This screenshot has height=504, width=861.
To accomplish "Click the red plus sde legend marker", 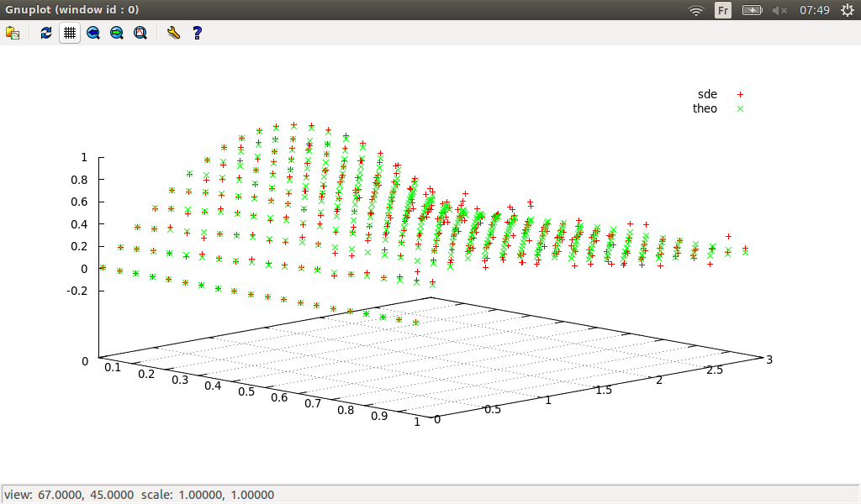I will click(741, 95).
